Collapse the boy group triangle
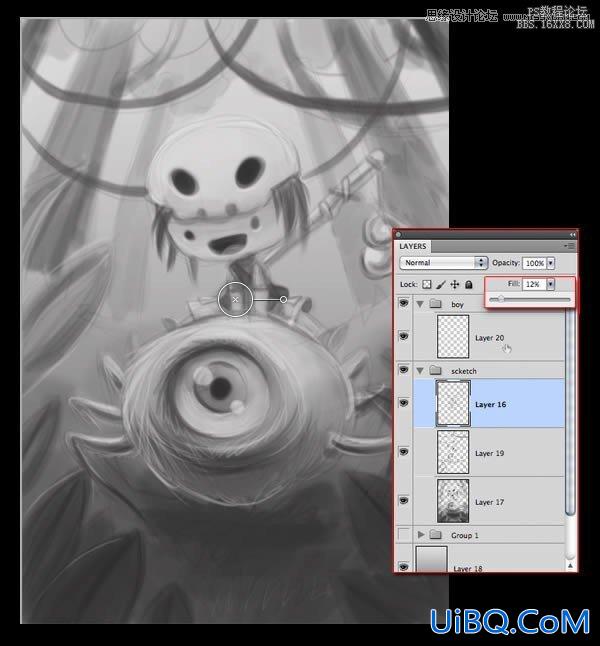Image resolution: width=600 pixels, height=646 pixels. pyautogui.click(x=420, y=304)
